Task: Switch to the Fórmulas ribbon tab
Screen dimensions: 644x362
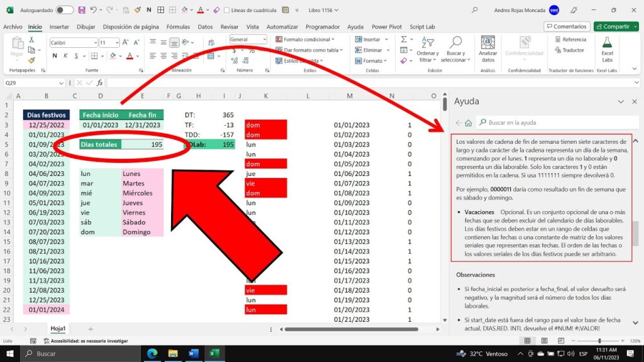Action: (178, 26)
